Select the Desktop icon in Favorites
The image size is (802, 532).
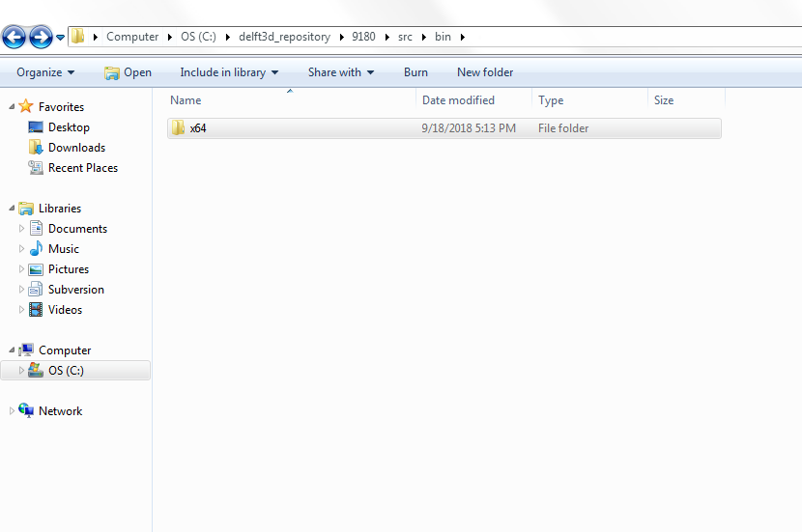point(36,127)
